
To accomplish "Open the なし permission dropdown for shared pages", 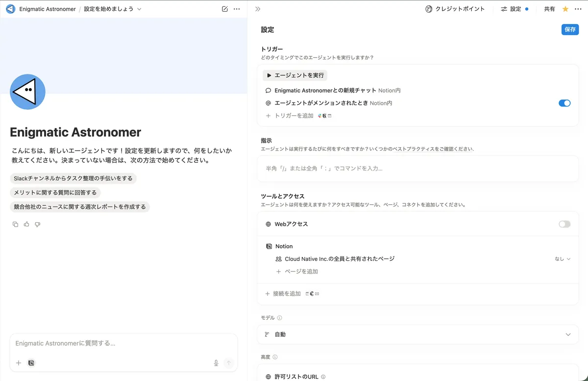I will (563, 259).
